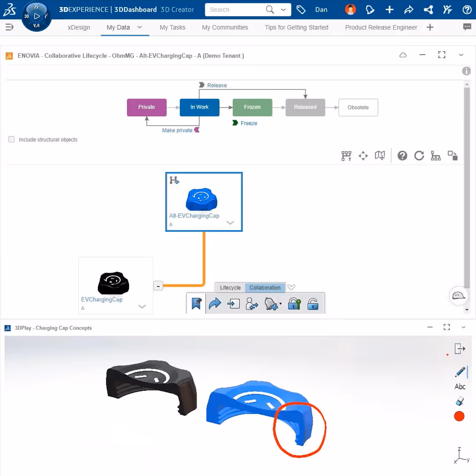Click the replace objects icon in graph toolbar

pyautogui.click(x=453, y=156)
